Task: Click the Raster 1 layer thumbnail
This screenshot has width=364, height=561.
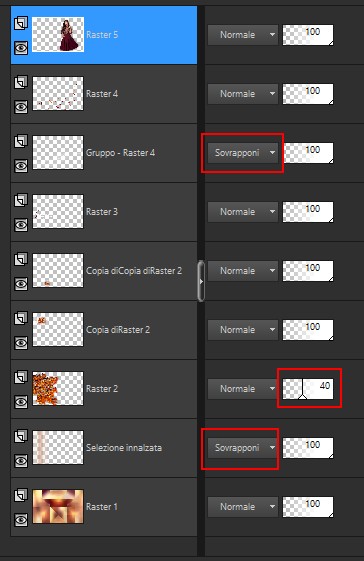Action: pos(58,507)
